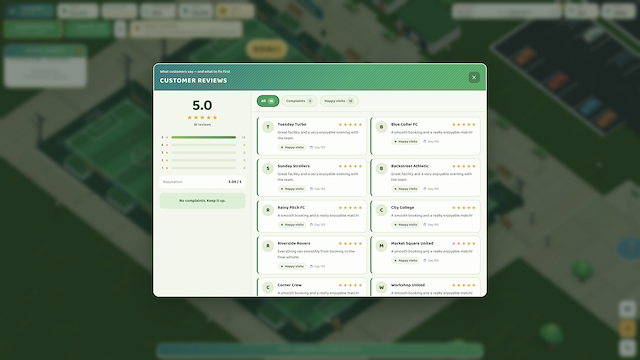
Task: Click the Tuesday Turbo 'T' avatar
Action: coord(268,127)
